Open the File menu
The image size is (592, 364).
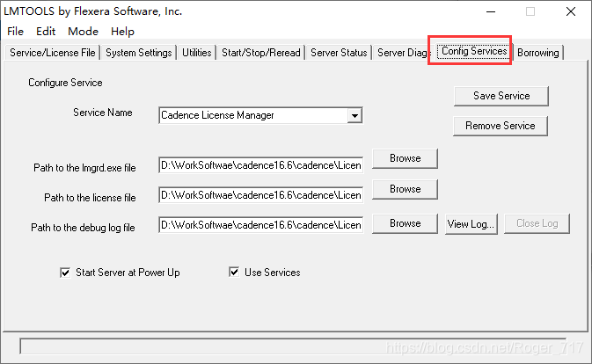(x=15, y=31)
